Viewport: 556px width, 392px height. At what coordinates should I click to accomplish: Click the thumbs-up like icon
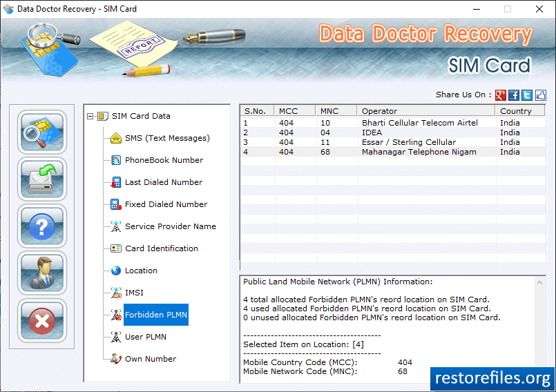pos(540,95)
